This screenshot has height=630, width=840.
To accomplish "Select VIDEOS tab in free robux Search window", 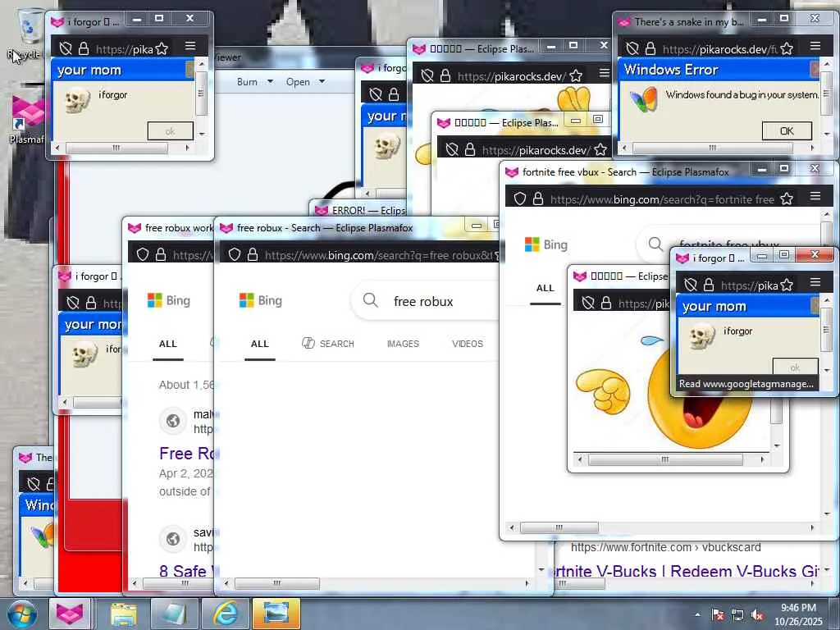I will [467, 344].
